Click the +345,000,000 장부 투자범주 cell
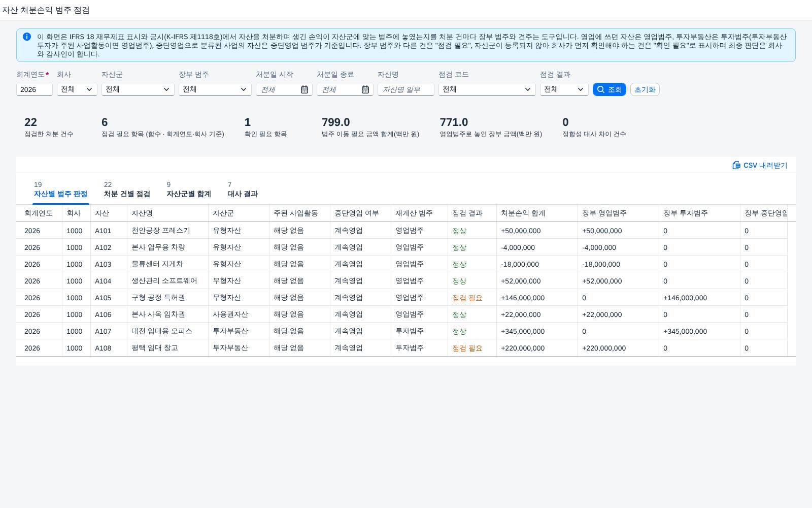Image resolution: width=812 pixels, height=508 pixels. [699, 331]
